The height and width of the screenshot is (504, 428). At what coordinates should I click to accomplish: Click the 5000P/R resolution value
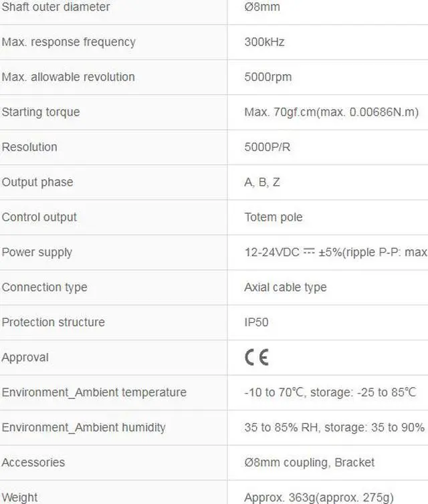267,147
